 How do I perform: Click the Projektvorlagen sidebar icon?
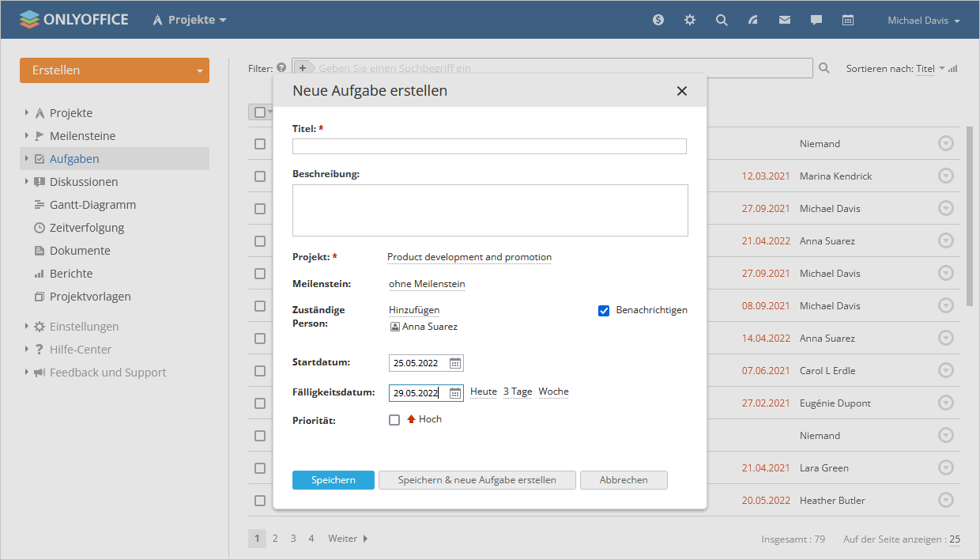(x=40, y=297)
